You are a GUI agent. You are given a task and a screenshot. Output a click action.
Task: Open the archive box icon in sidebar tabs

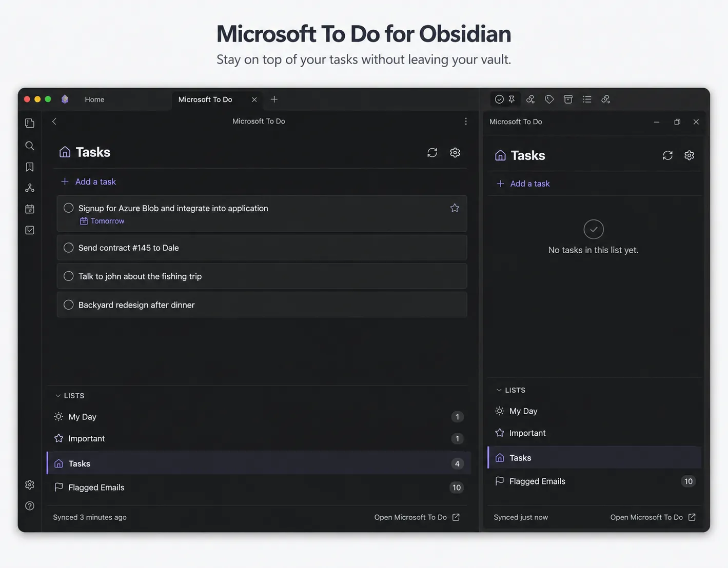coord(568,99)
